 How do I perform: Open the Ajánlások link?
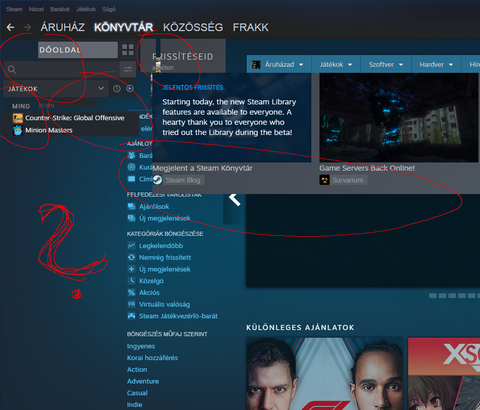pyautogui.click(x=154, y=207)
